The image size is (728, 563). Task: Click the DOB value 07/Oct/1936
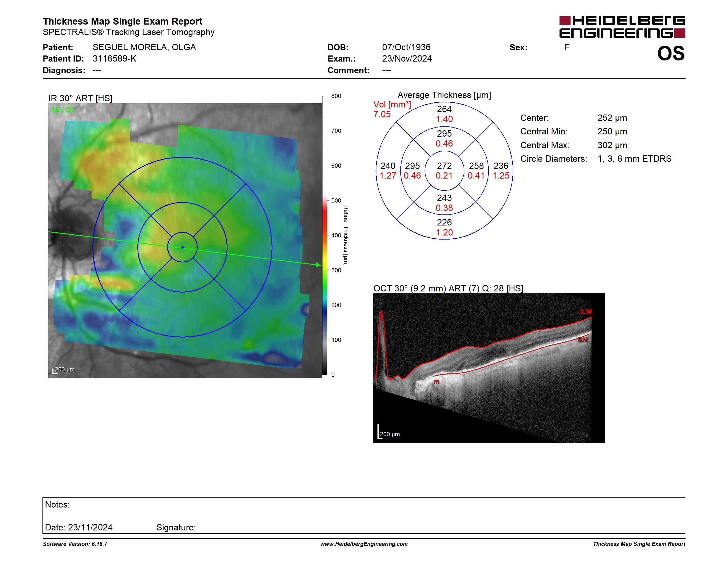coord(406,47)
